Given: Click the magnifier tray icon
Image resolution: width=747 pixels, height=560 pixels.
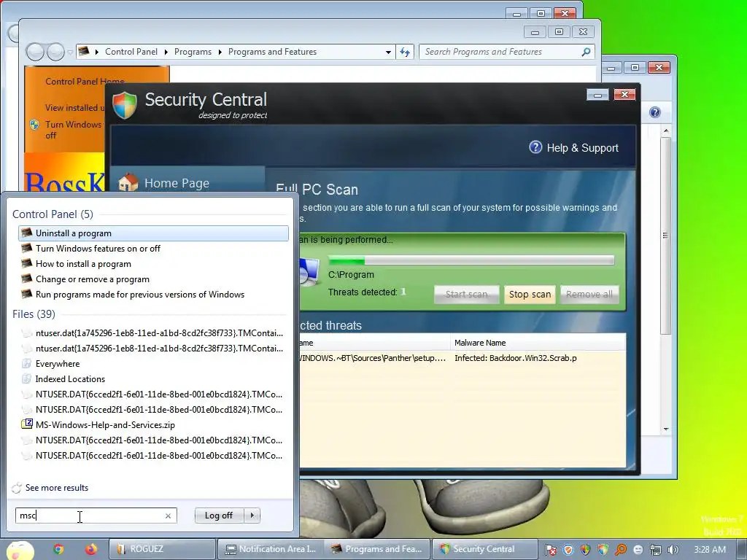Looking at the screenshot, I should coord(621,550).
